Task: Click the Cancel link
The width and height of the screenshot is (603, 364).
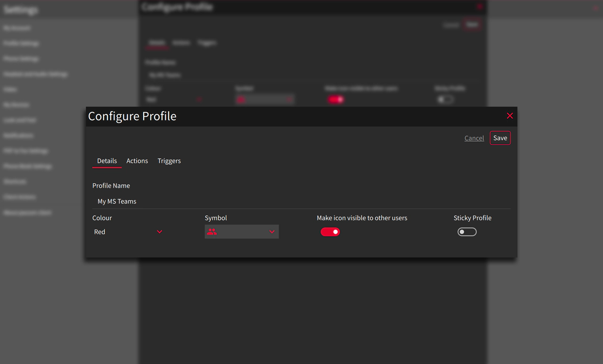Action: click(x=474, y=138)
